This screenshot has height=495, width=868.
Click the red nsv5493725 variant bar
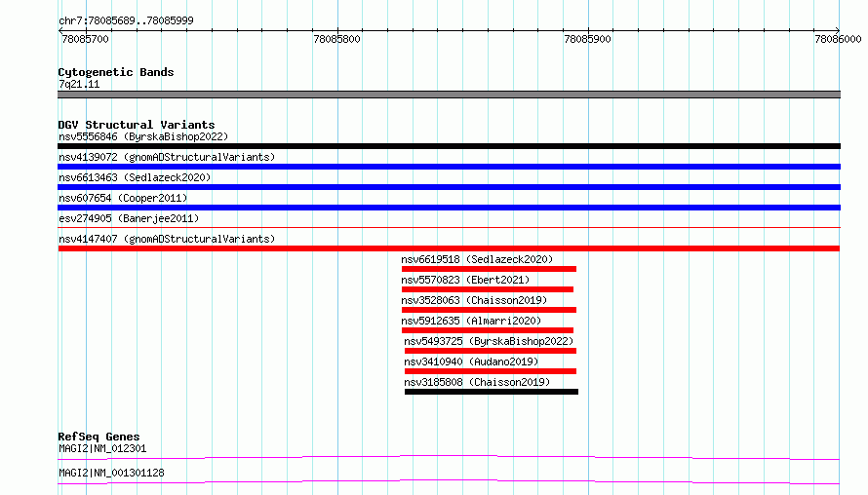coord(491,351)
